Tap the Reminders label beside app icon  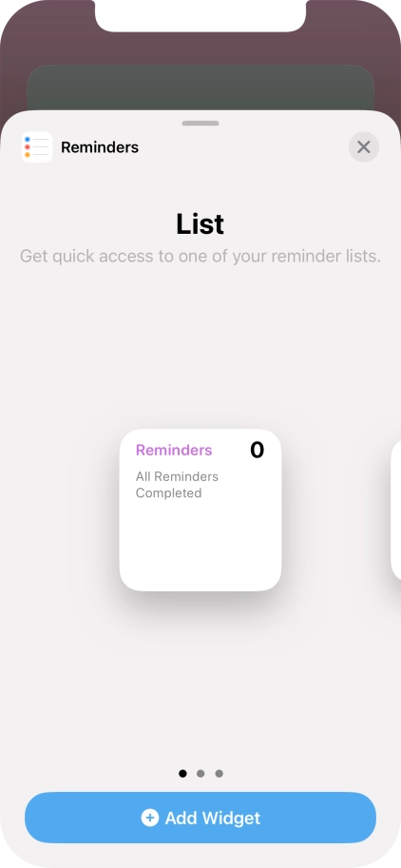[100, 147]
